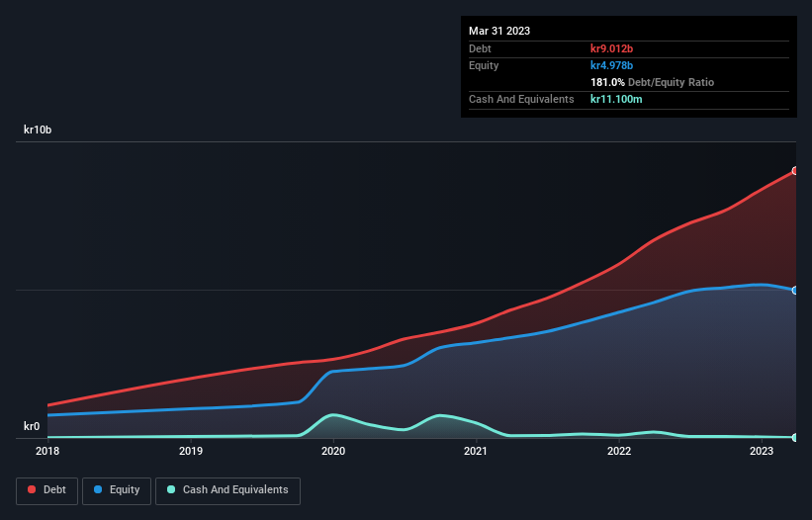Click the kr9.012b debt value

611,48
